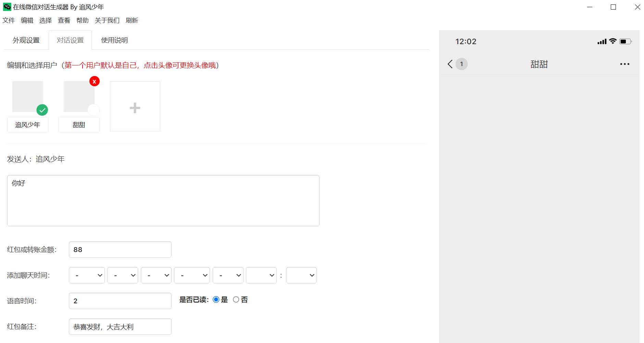
Task: Open the hour dropdown before the colon
Action: pyautogui.click(x=261, y=275)
